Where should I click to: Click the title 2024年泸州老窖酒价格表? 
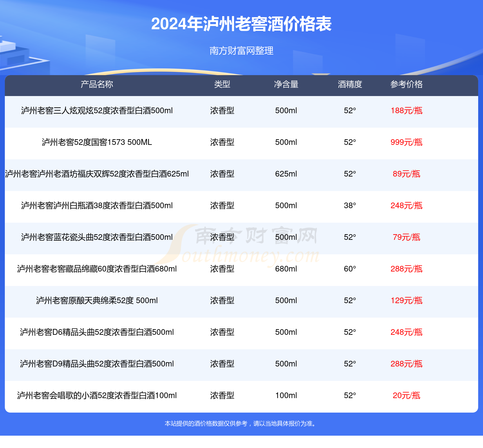tap(241, 24)
